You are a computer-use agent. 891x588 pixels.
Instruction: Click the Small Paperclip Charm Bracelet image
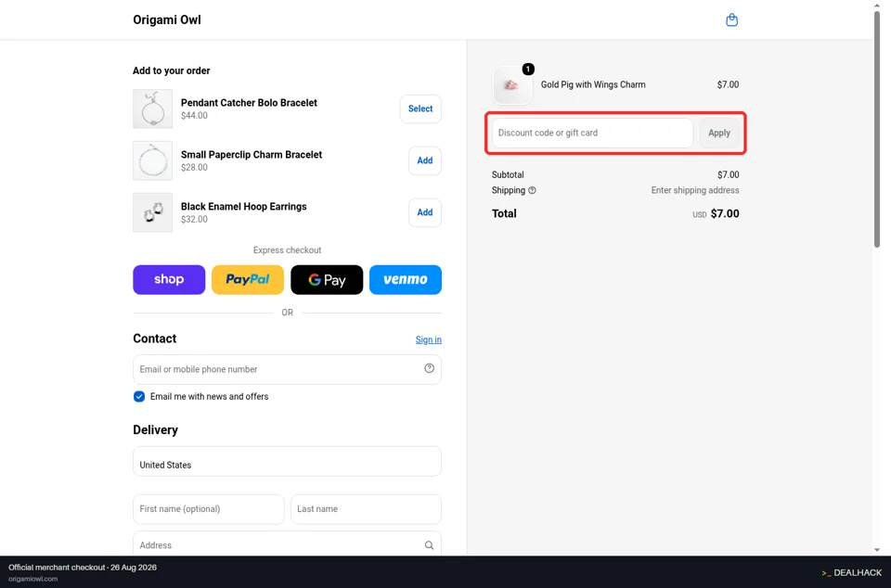click(152, 160)
